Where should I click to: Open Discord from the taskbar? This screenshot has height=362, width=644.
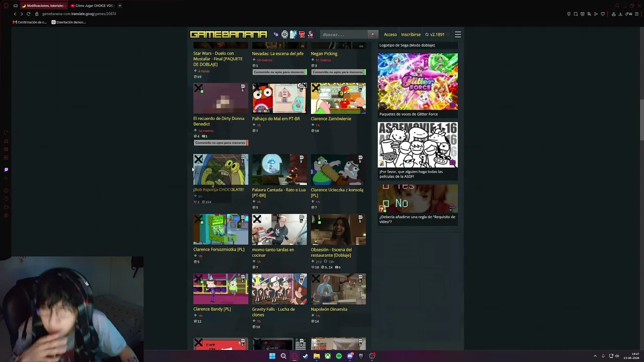click(x=350, y=356)
